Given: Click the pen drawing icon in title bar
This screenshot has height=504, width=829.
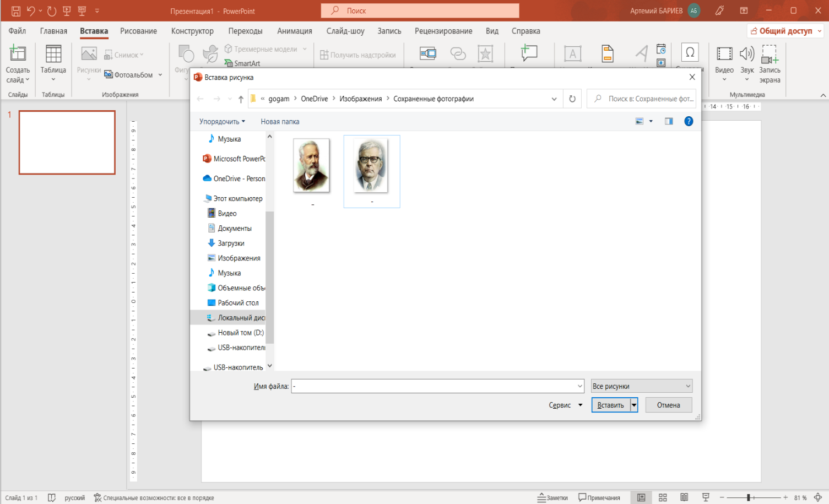Looking at the screenshot, I should (x=719, y=10).
